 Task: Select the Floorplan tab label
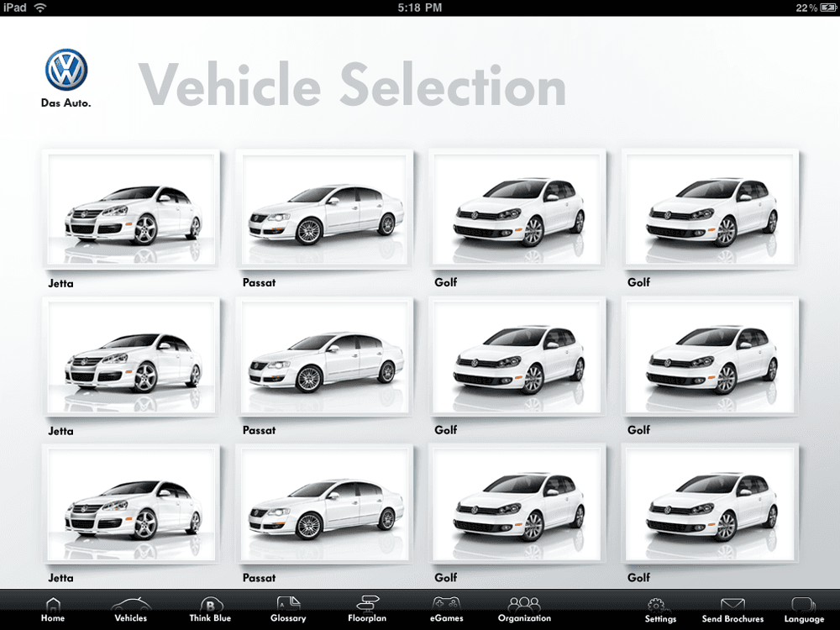[367, 619]
